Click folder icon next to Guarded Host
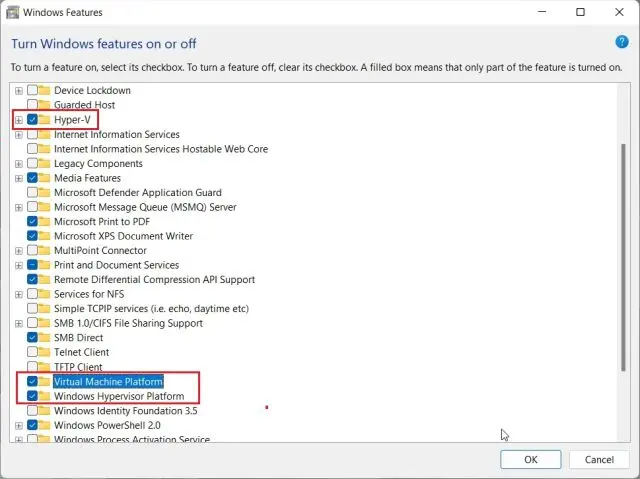This screenshot has height=479, width=640. pos(46,105)
